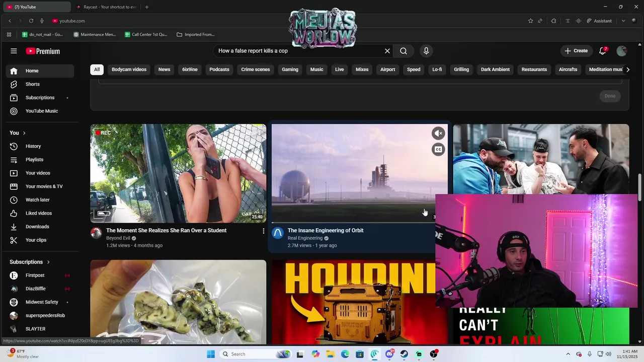Open File Explorer from taskbar
Viewport: 644px width, 362px height.
[331, 354]
